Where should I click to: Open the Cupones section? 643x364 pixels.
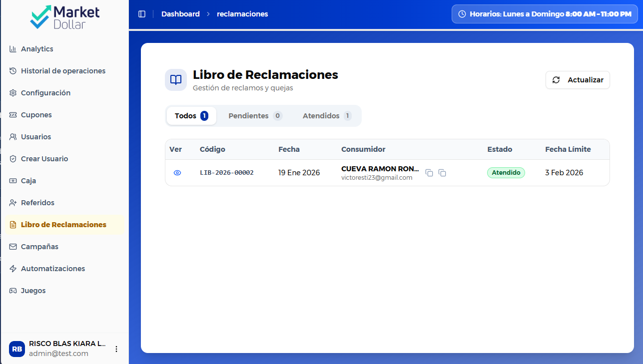click(64, 115)
